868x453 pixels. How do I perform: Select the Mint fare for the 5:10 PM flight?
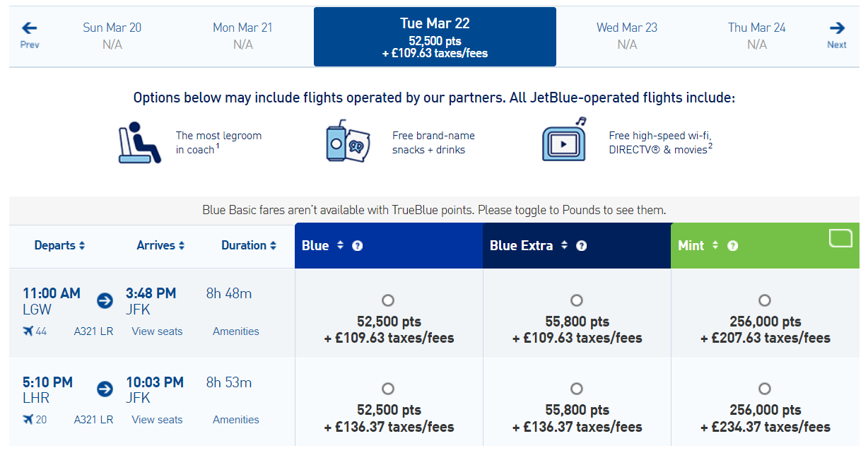(765, 388)
